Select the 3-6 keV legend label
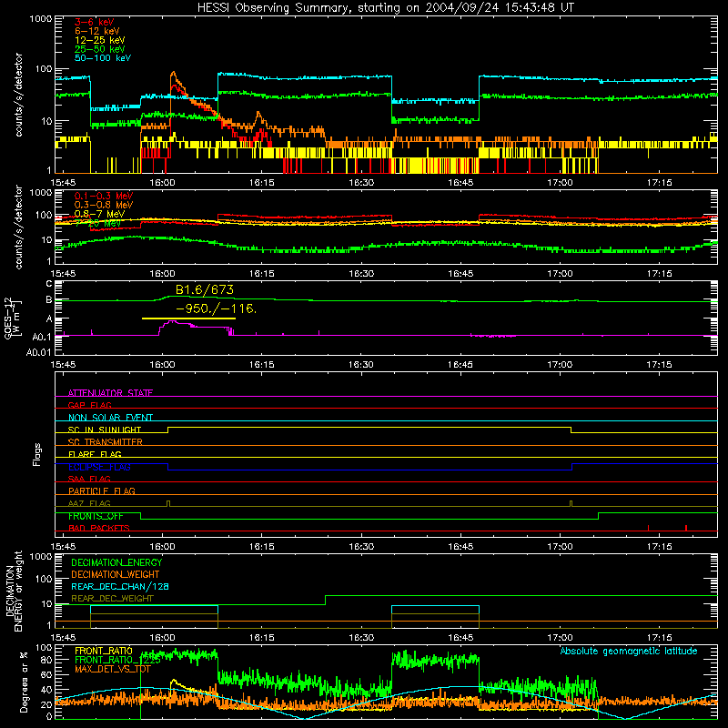This screenshot has height=728, width=728. point(95,22)
